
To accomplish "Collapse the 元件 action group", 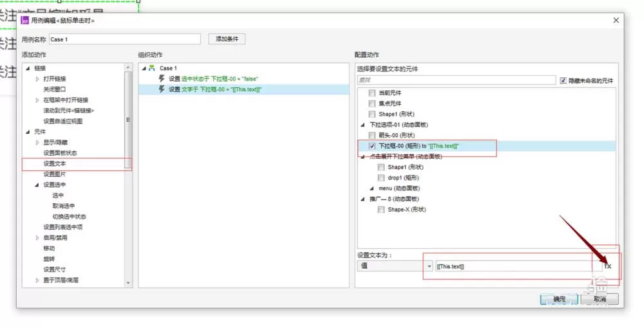I will tap(28, 132).
